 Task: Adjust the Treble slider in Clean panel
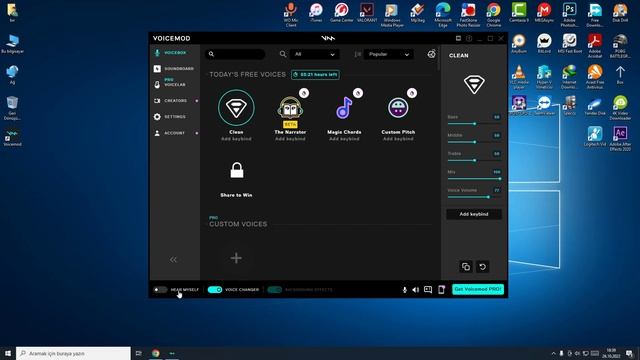coord(474,160)
